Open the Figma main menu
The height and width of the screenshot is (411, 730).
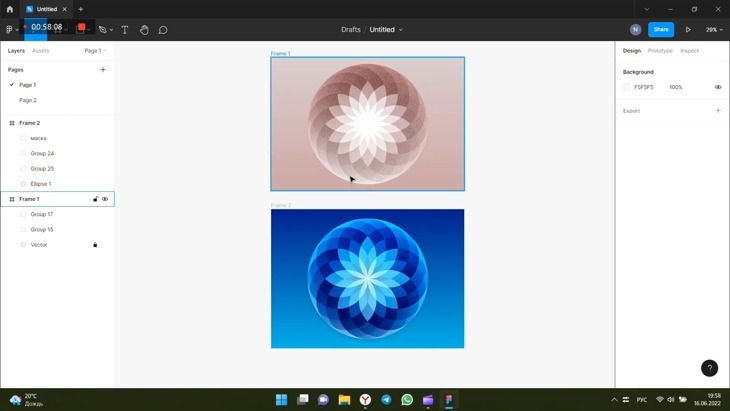(x=10, y=30)
